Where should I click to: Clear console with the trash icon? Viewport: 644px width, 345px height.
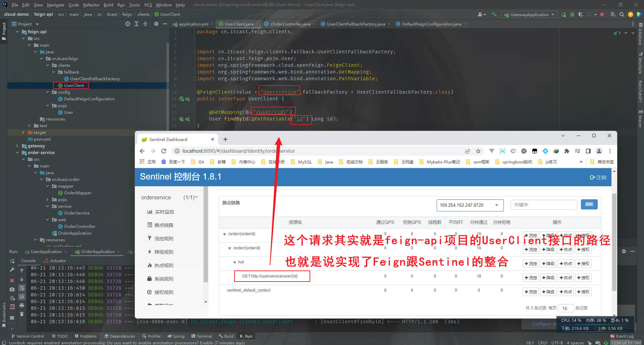22,314
